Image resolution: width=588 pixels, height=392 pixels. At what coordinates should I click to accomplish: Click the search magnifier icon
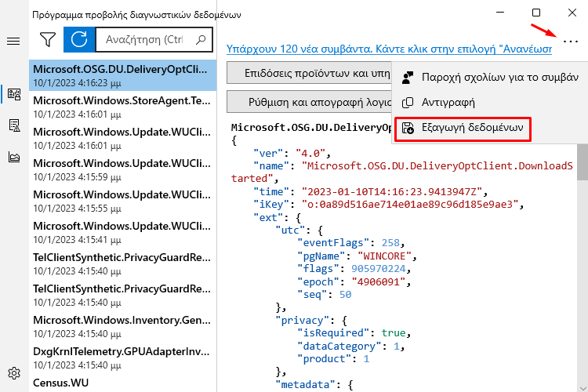[201, 39]
